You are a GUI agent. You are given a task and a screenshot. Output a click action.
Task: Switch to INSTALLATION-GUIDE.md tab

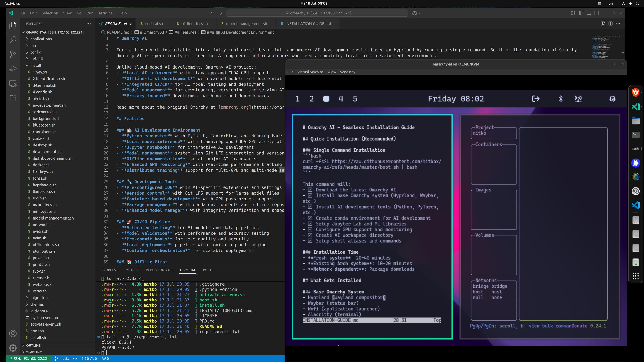click(x=308, y=23)
